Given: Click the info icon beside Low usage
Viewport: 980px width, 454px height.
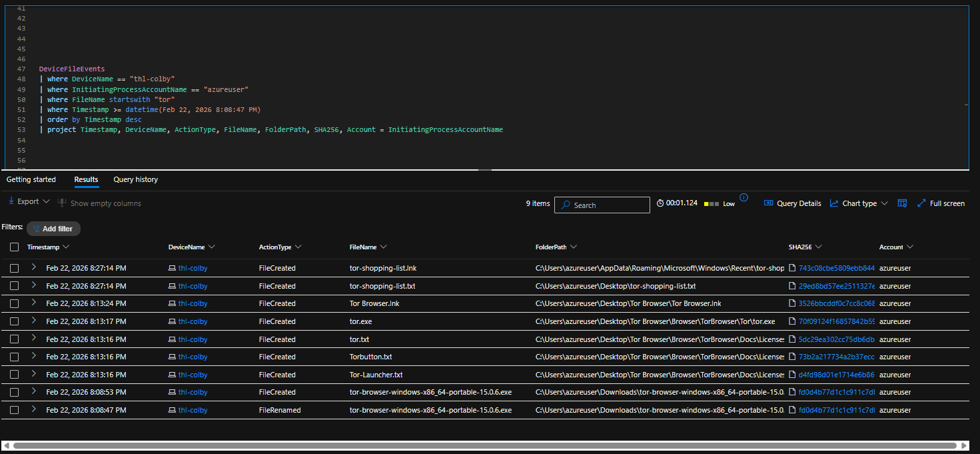Looking at the screenshot, I should [x=744, y=197].
